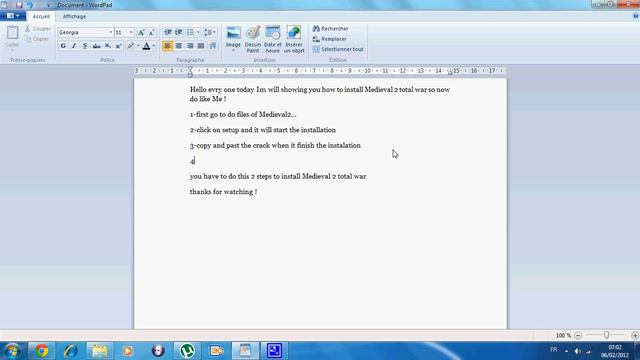Screen dimensions: 640x360
Task: Align text right
Action: 190,46
